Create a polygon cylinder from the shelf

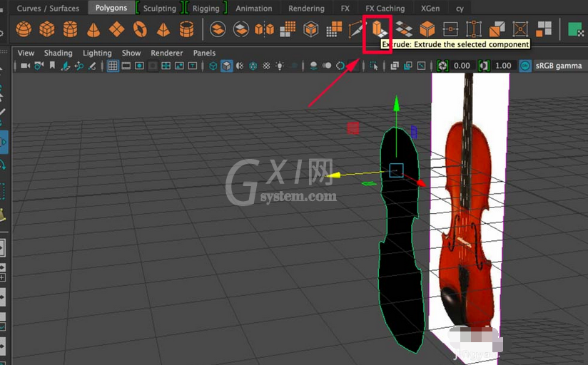[x=70, y=29]
